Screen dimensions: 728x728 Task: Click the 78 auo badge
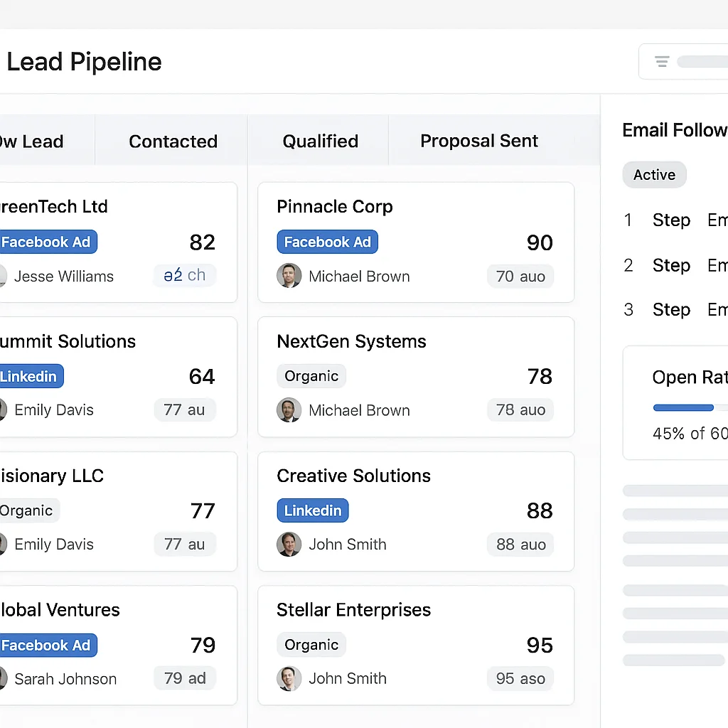(520, 410)
